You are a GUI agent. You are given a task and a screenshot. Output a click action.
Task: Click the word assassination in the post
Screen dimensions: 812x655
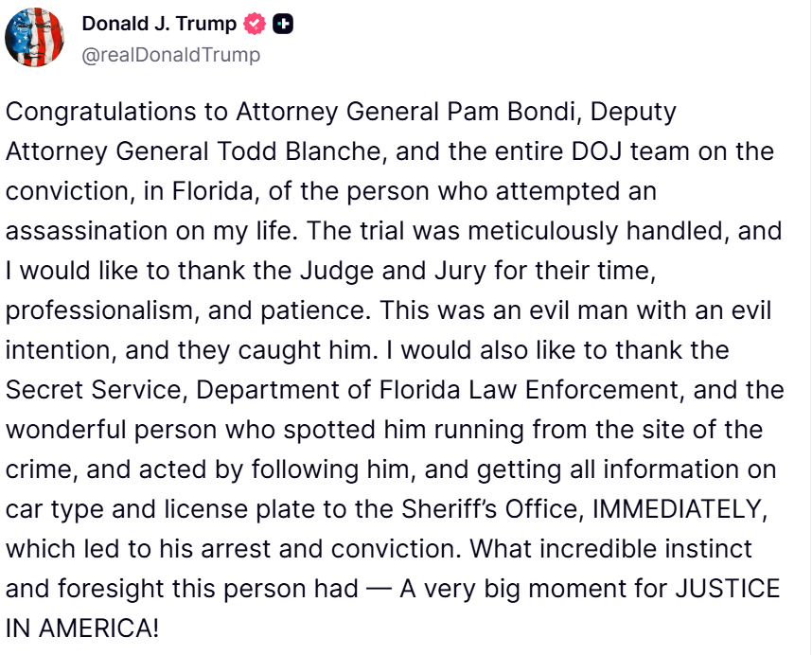coord(86,231)
